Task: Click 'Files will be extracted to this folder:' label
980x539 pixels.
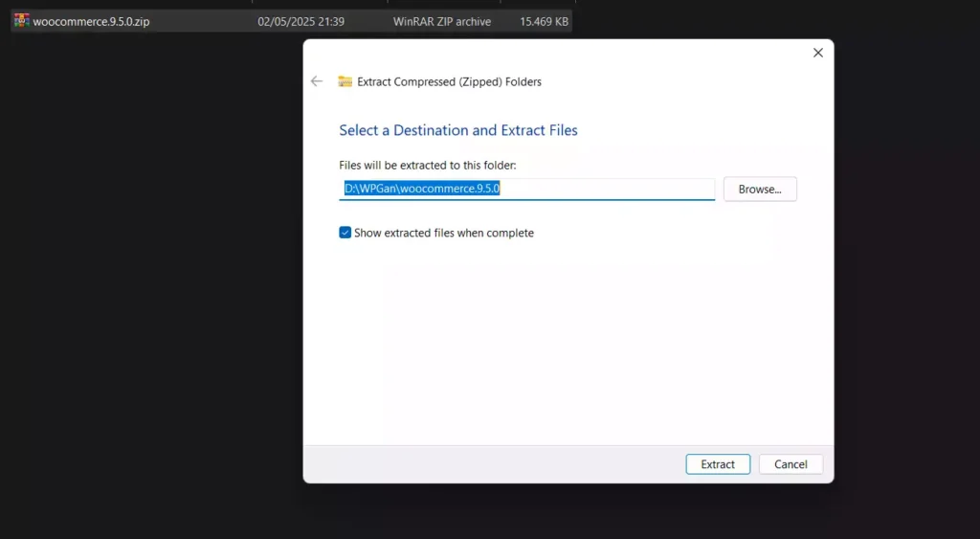Action: pos(428,165)
